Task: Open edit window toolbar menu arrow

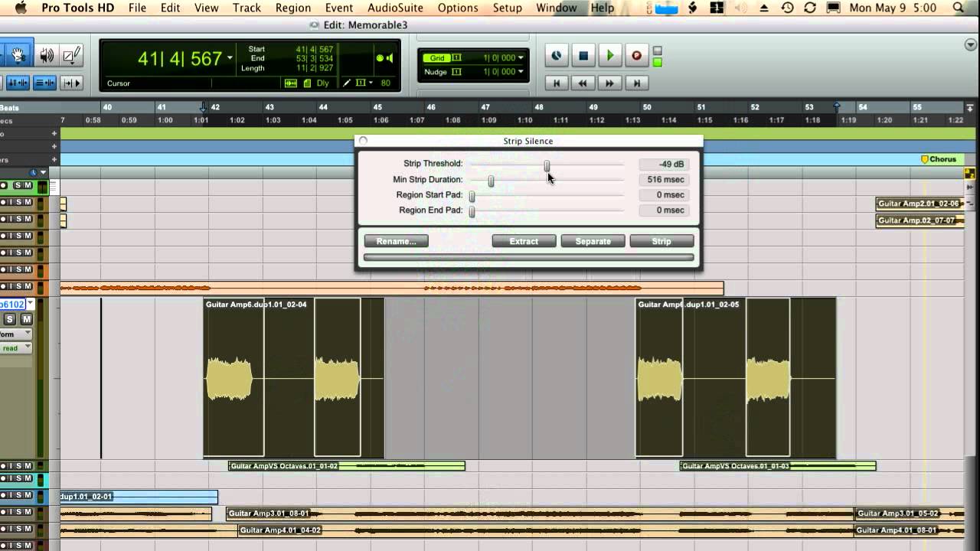Action: tap(970, 46)
